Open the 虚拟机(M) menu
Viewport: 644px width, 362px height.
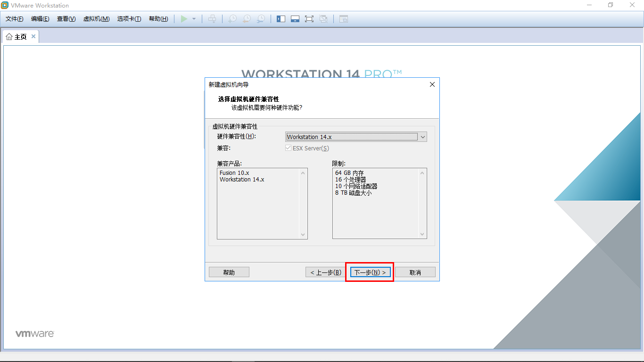[97, 19]
